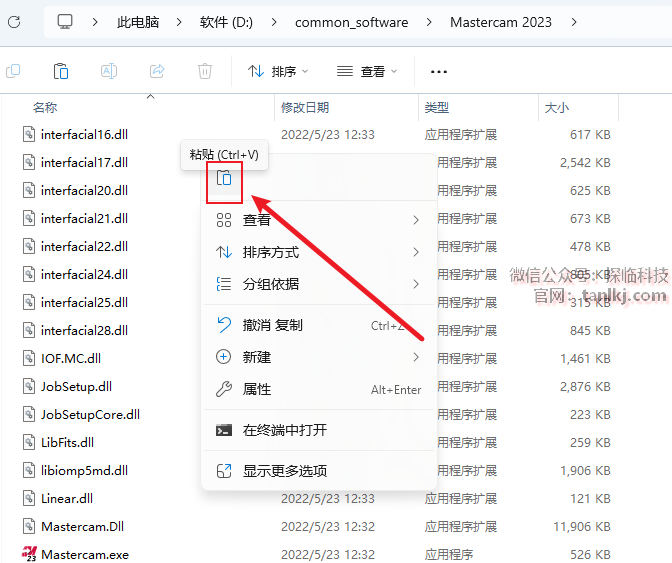The width and height of the screenshot is (672, 563).
Task: Sort by the 类型 column header
Action: (437, 107)
